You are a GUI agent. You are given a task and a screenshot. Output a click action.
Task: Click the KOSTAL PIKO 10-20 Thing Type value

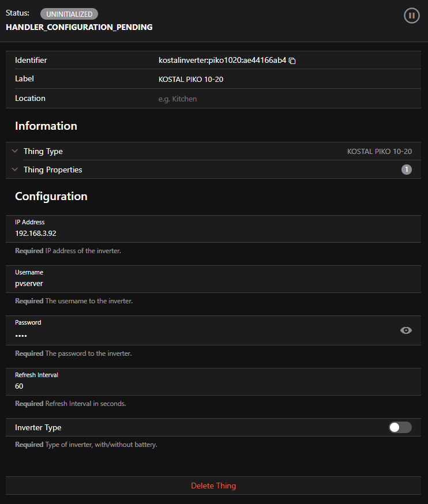[x=379, y=152]
